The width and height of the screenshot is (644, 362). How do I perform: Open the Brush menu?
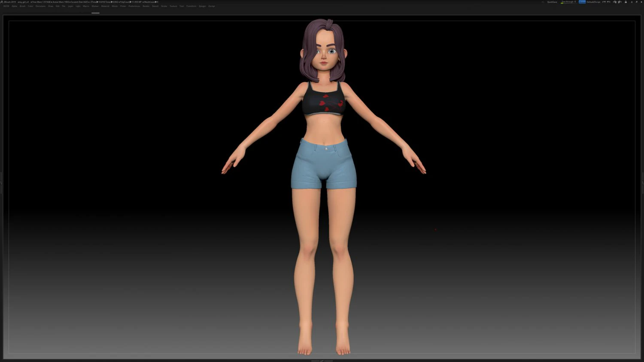[23, 6]
